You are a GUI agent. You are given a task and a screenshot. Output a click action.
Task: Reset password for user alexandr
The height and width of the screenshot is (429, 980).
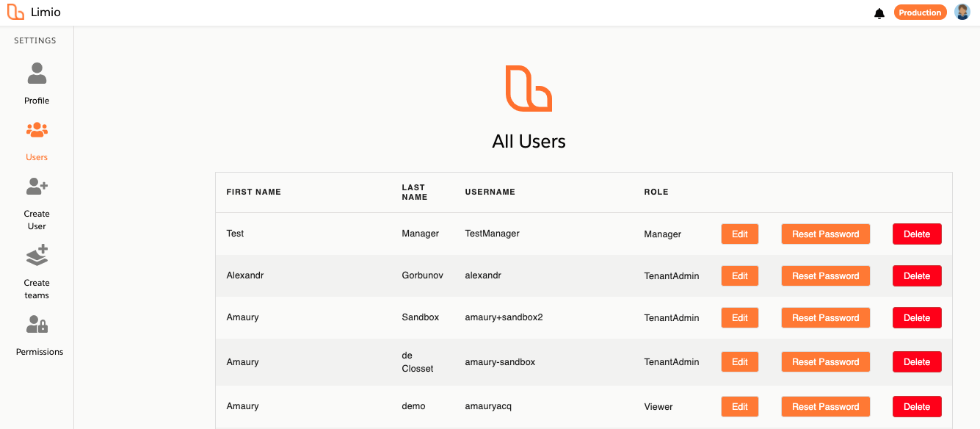(825, 276)
